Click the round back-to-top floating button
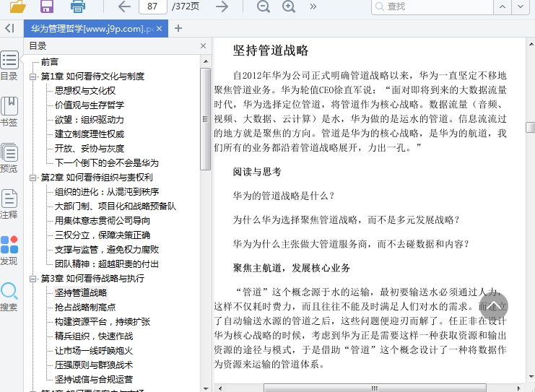Screen dimensions: 535x392 click(493, 305)
